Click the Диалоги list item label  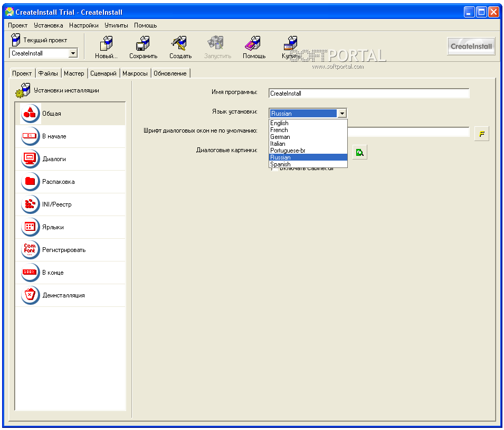(54, 159)
